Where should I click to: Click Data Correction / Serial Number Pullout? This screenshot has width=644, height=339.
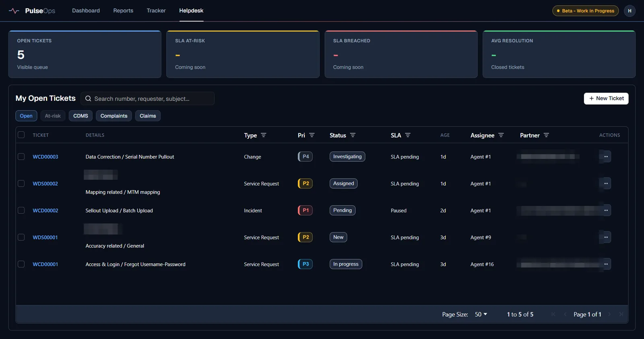coord(130,157)
